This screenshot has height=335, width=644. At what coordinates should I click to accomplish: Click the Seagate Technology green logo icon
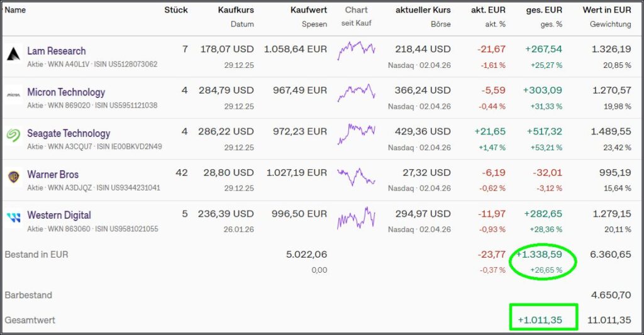14,136
